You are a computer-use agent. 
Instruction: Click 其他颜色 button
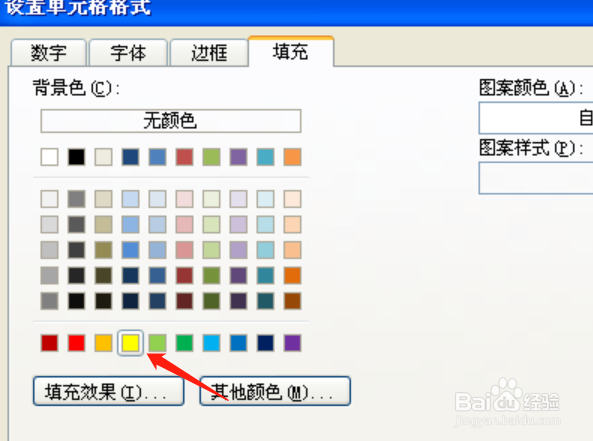point(275,391)
